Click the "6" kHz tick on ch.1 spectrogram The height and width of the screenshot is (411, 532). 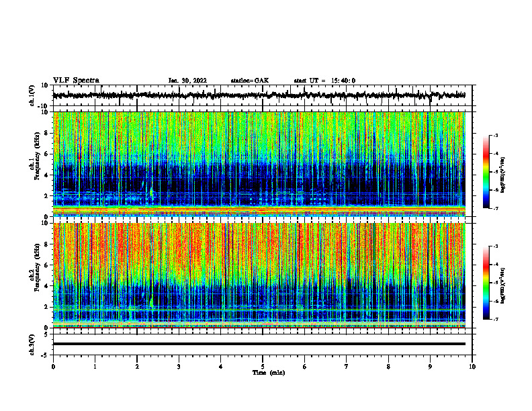tap(46, 154)
